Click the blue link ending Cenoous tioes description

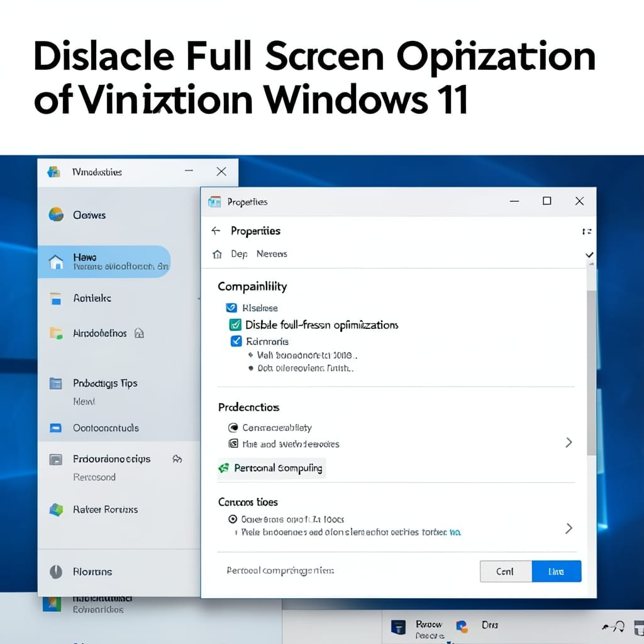tap(455, 532)
